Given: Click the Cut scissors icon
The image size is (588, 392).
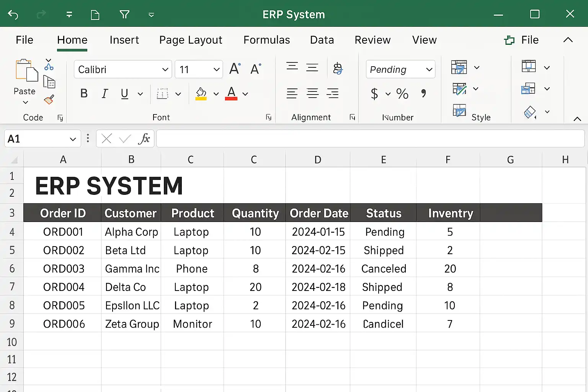Looking at the screenshot, I should [49, 67].
